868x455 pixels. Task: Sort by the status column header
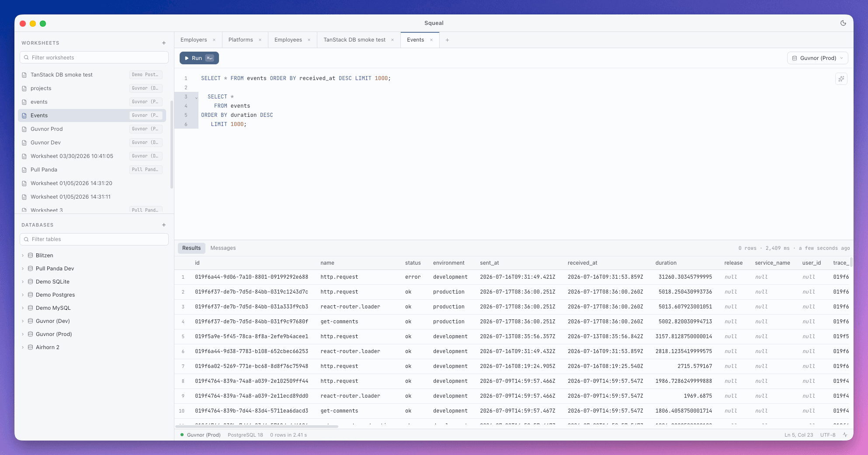413,263
